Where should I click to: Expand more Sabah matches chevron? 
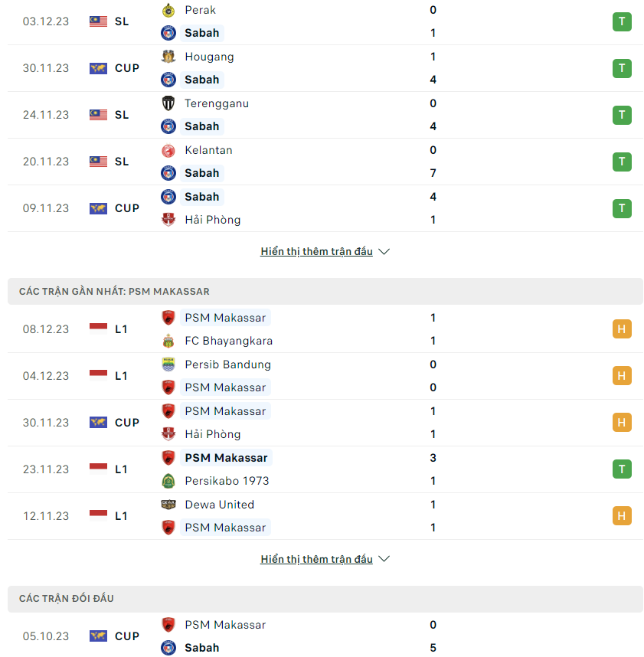coord(384,251)
